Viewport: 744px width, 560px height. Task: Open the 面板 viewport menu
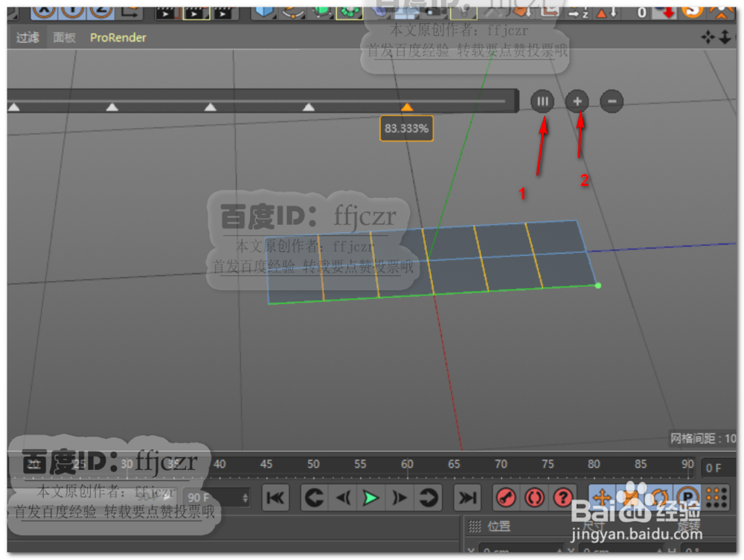coord(64,37)
